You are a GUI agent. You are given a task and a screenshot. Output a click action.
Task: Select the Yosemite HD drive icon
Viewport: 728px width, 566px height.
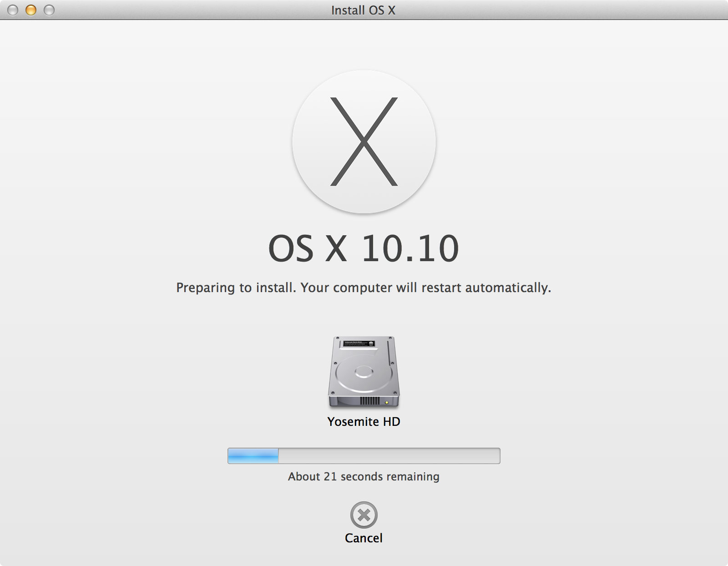pos(364,372)
